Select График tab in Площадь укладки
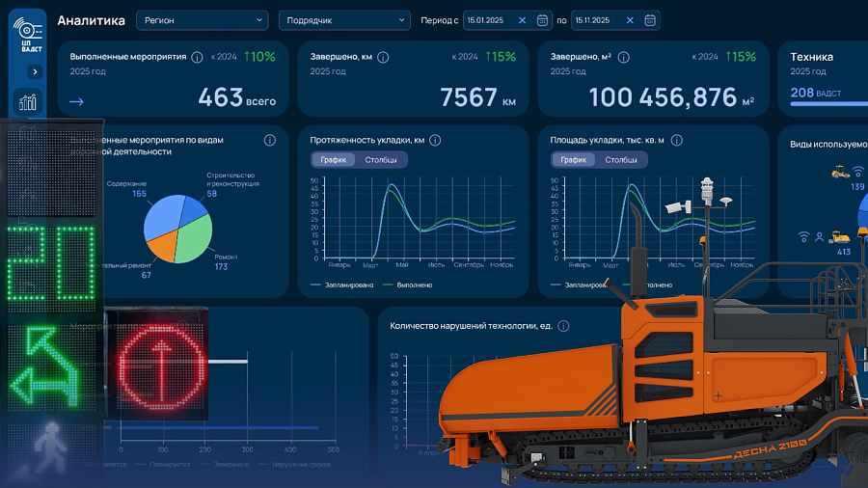Image resolution: width=868 pixels, height=488 pixels. click(573, 160)
